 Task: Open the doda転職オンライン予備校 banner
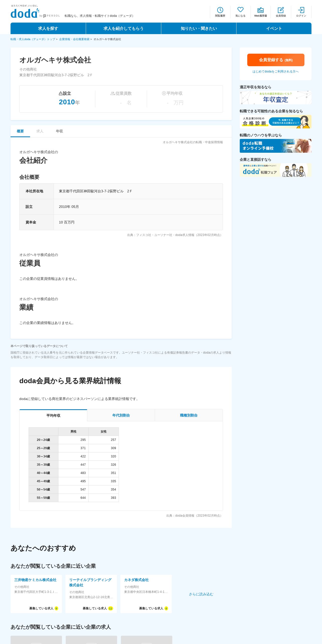276,146
